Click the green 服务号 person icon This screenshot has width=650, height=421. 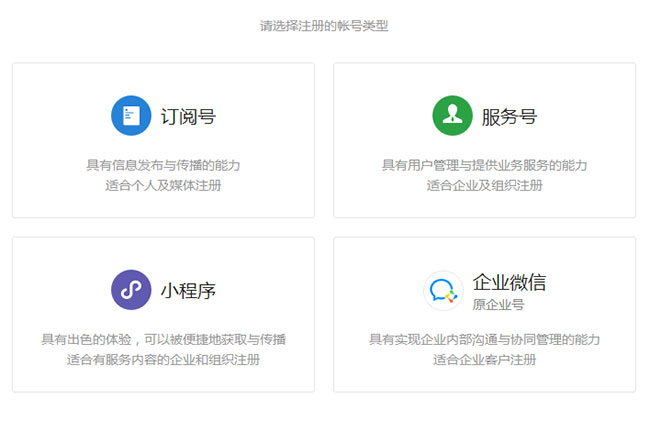click(452, 116)
